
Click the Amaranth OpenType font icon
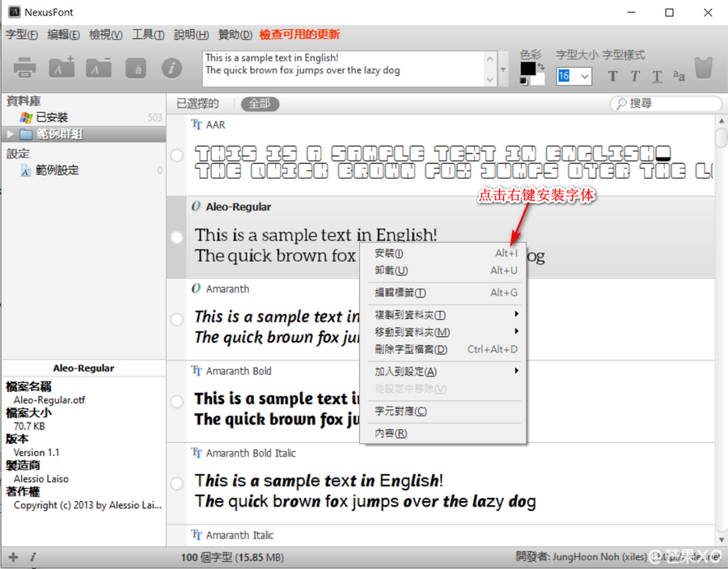pos(196,289)
